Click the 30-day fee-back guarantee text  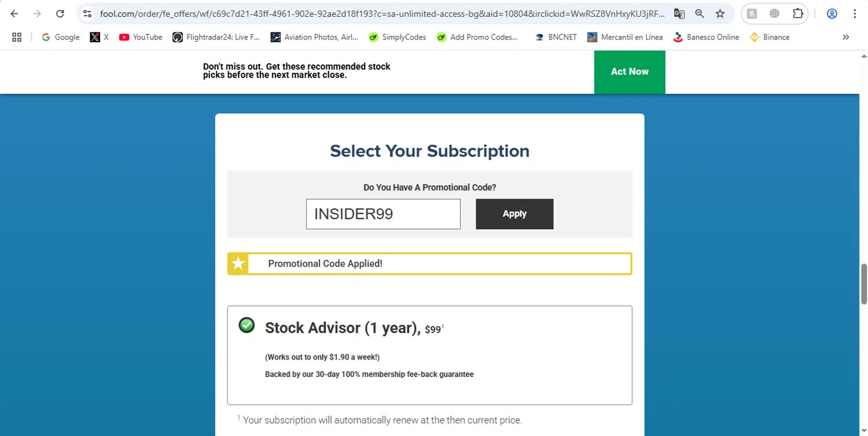369,375
